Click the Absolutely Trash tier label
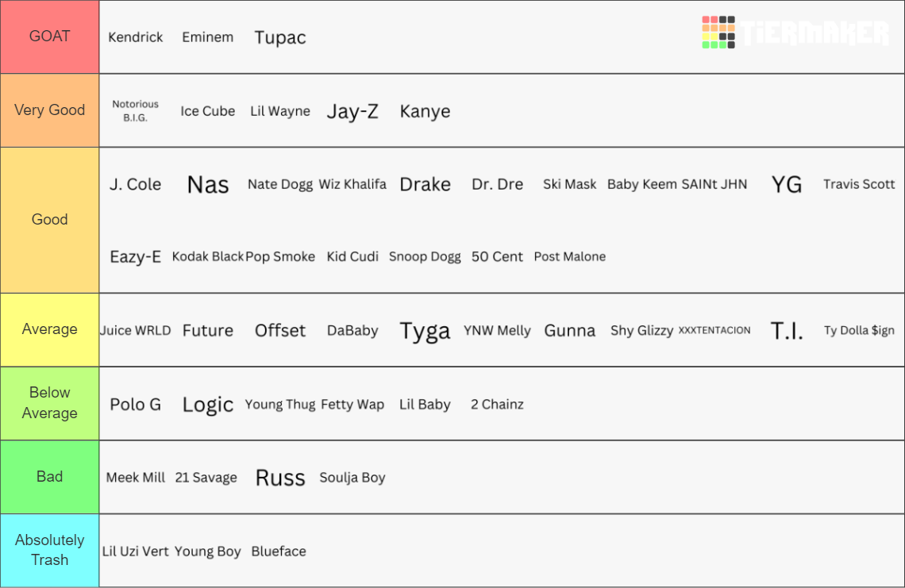Image resolution: width=905 pixels, height=588 pixels. click(50, 551)
